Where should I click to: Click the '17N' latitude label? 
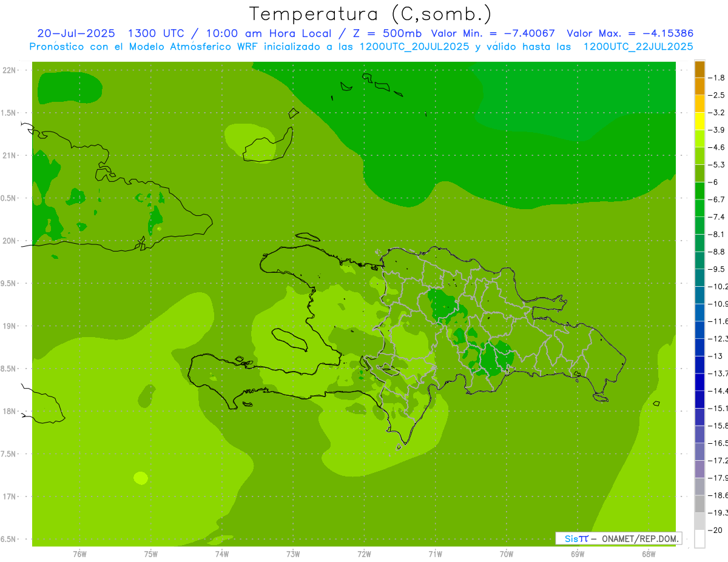(10, 497)
